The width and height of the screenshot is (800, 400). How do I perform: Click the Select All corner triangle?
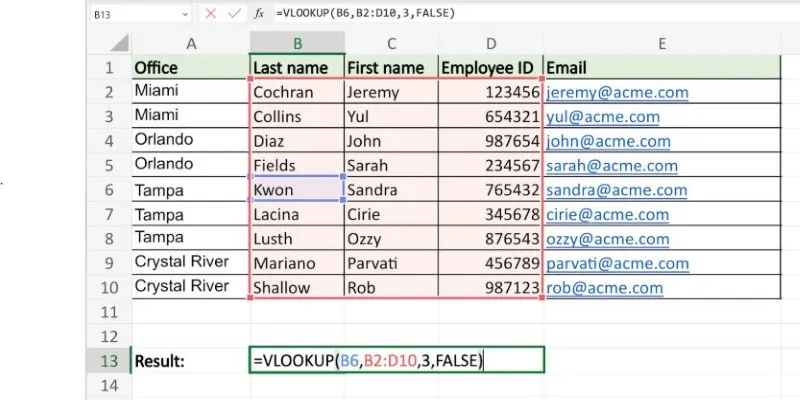(120, 43)
